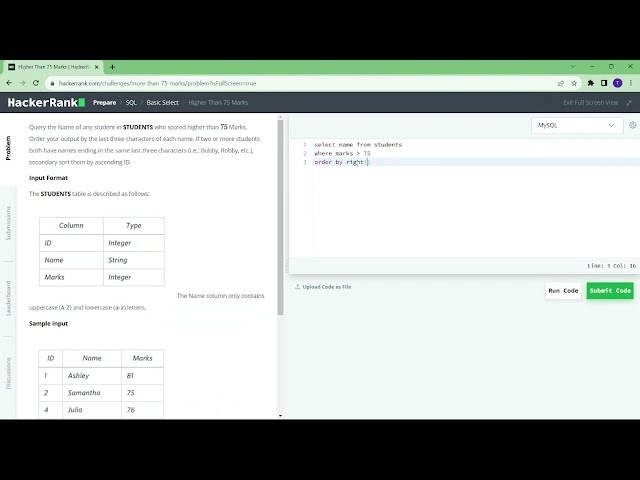Open the extensions puzzle icon
Image resolution: width=640 pixels, height=480 pixels.
[x=591, y=83]
